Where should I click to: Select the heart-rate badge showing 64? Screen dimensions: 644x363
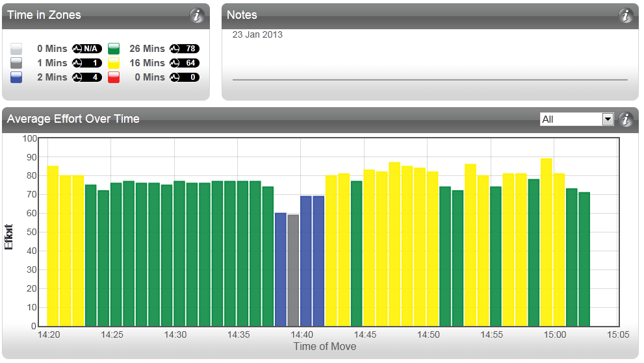click(185, 63)
